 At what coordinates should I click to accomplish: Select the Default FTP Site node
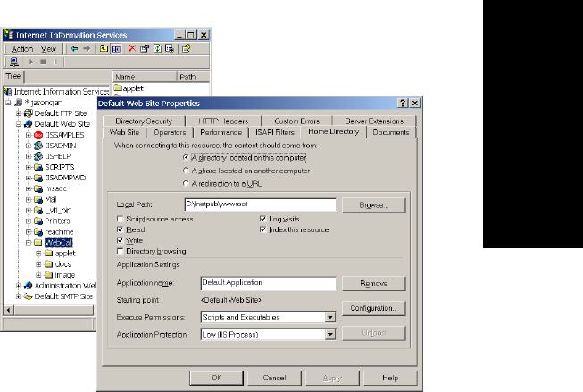pos(61,113)
